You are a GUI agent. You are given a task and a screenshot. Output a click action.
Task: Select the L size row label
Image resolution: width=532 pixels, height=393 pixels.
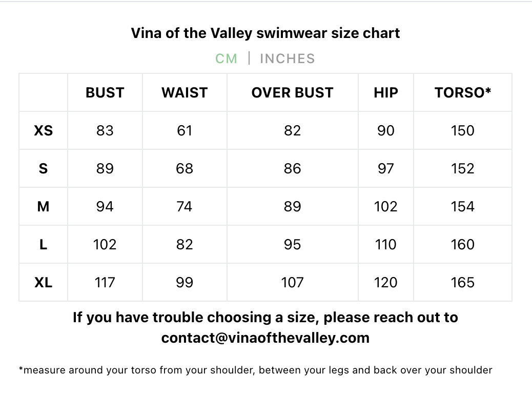tap(43, 245)
